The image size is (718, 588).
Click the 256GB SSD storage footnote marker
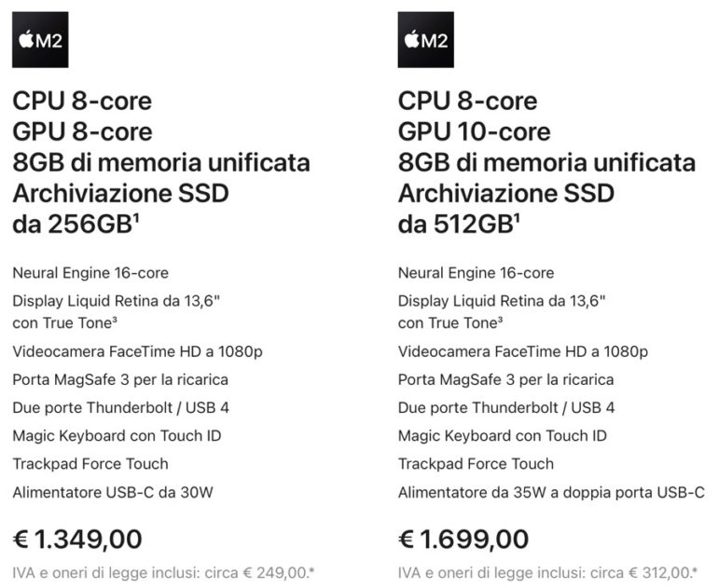tap(136, 219)
